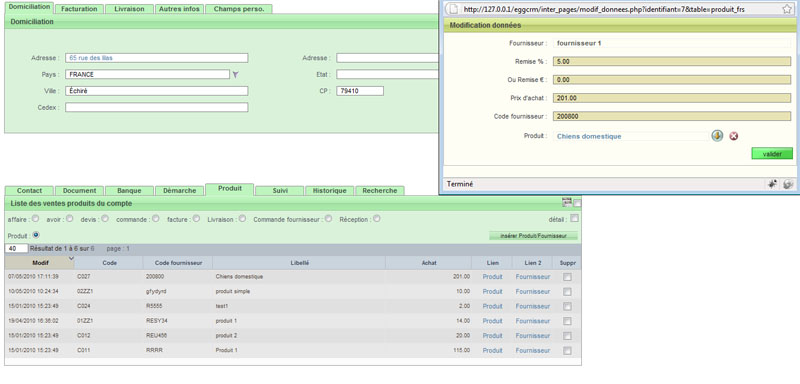Sort by Libellé column header
The height and width of the screenshot is (384, 800).
coord(298,263)
